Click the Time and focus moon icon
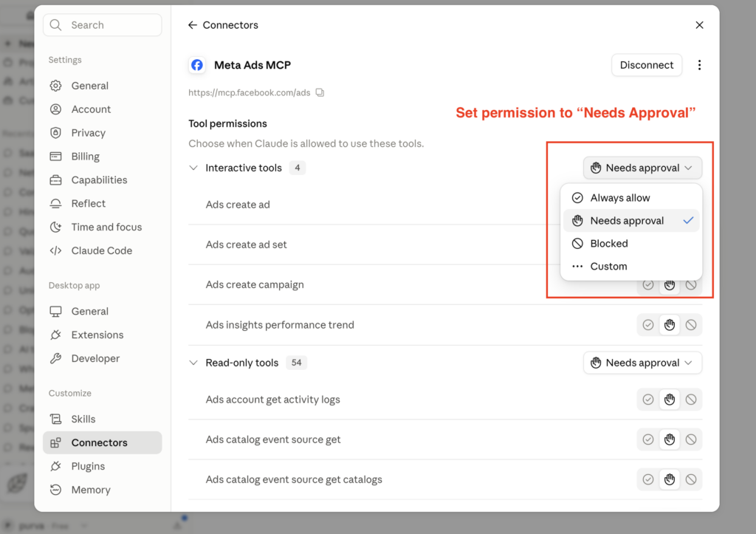Screen dimensions: 756x534 pos(56,227)
